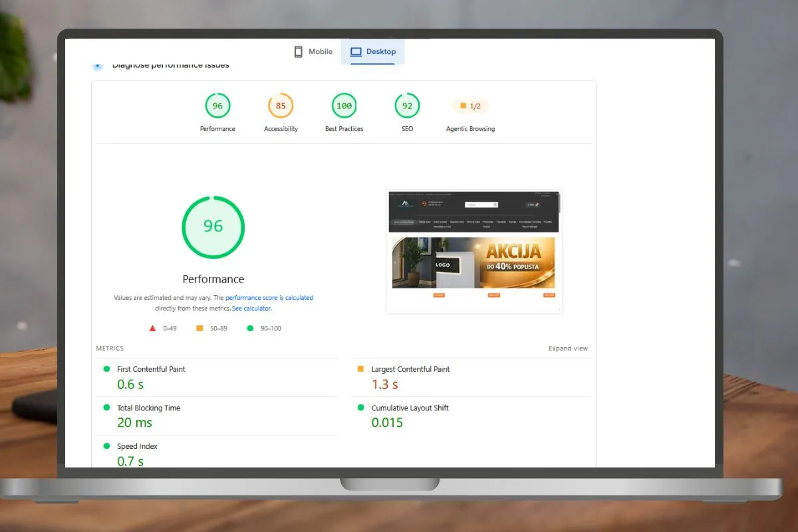Click the green dot beside Total Blocking Time
This screenshot has height=532, width=798.
106,408
